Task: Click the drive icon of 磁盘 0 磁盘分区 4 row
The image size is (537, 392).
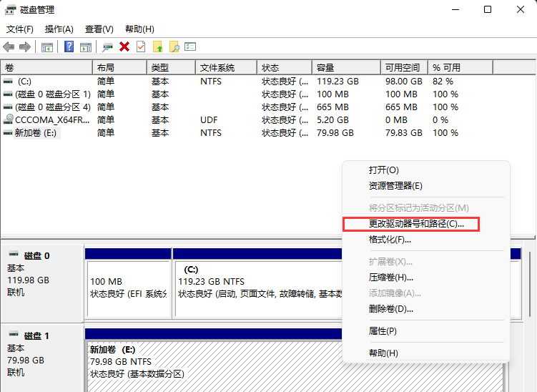Action: [x=8, y=107]
